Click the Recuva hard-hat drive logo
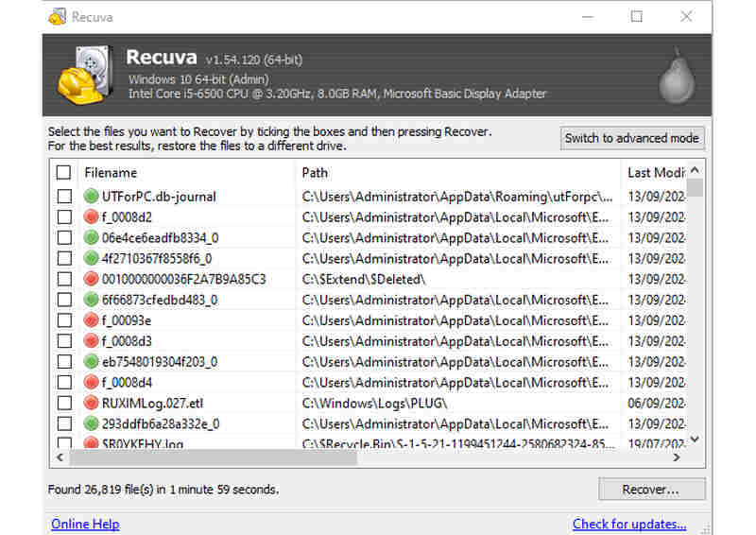Screen dimensions: 756x535 click(x=85, y=75)
